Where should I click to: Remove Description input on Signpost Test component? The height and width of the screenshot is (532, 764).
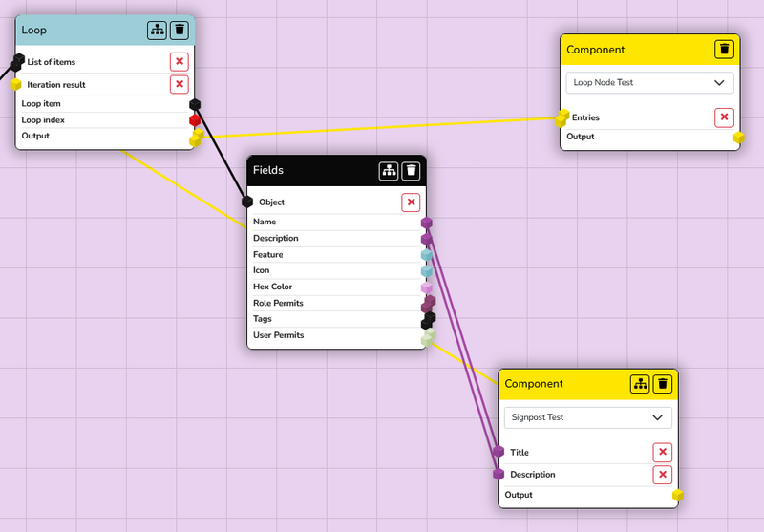click(x=662, y=475)
